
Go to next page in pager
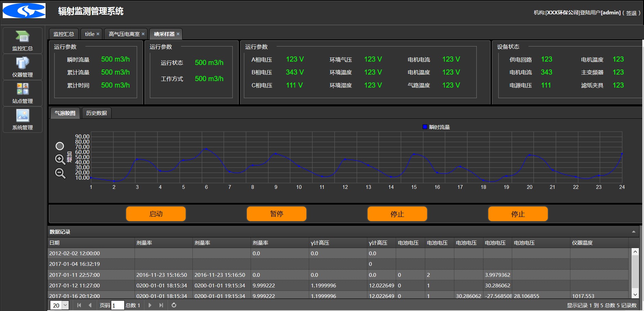pos(150,305)
